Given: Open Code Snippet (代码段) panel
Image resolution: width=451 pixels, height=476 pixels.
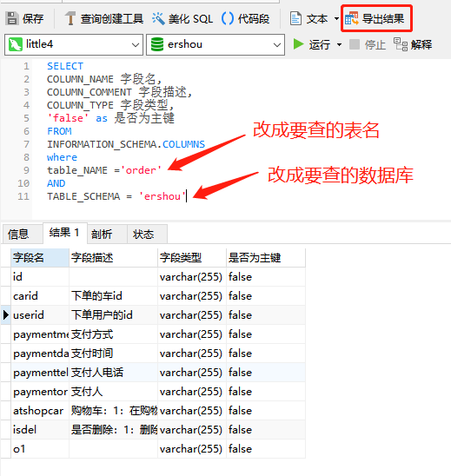Looking at the screenshot, I should [245, 19].
